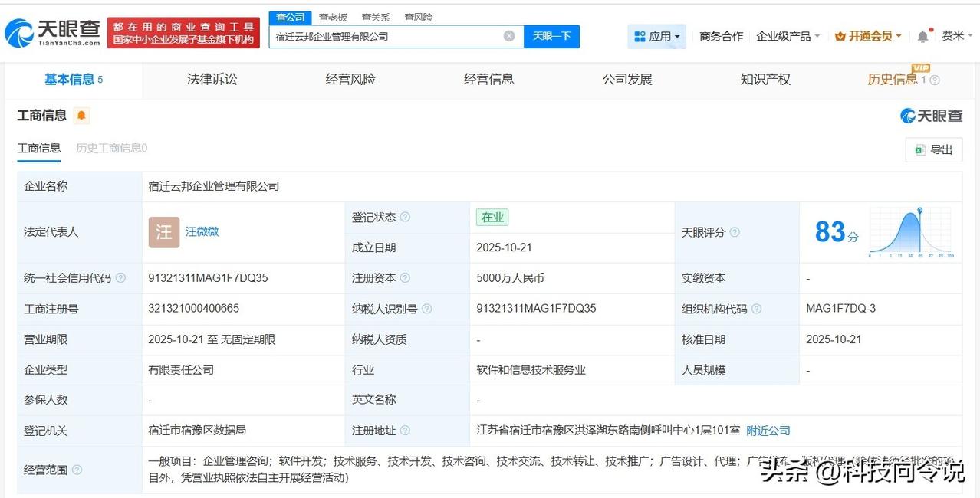This screenshot has width=980, height=498.
Task: Click the help icon beside 经营范围
Action: [x=75, y=470]
